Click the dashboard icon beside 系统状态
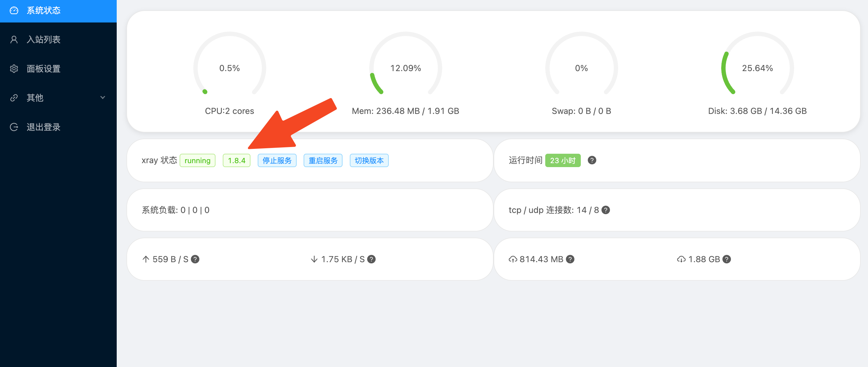 click(14, 10)
